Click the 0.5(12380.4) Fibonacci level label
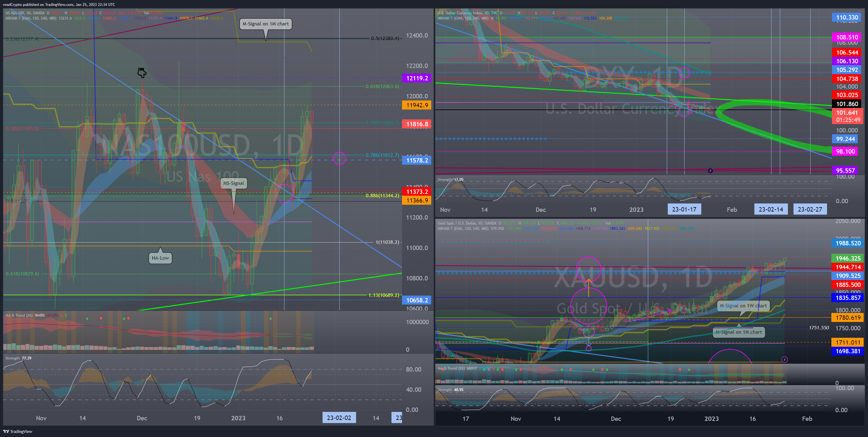Screen dimensions: 868x437 pyautogui.click(x=385, y=38)
